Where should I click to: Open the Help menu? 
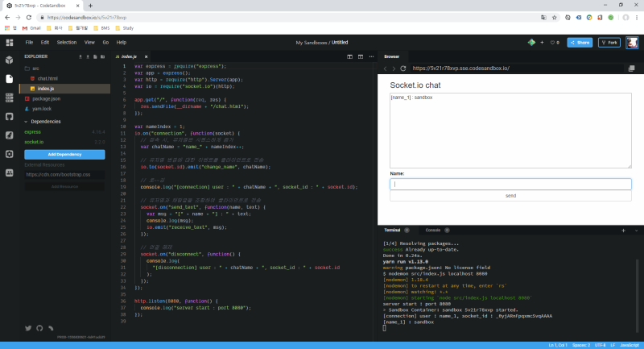pyautogui.click(x=122, y=43)
